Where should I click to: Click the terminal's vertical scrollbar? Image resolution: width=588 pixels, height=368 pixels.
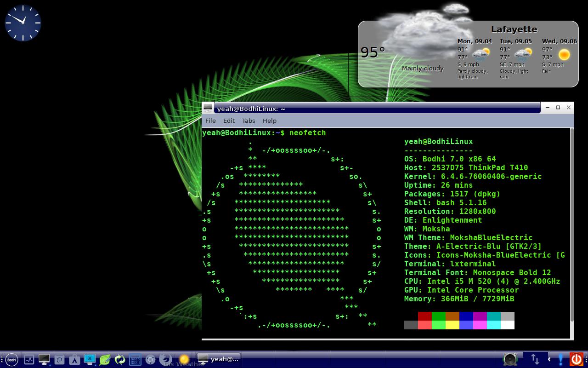tap(571, 225)
